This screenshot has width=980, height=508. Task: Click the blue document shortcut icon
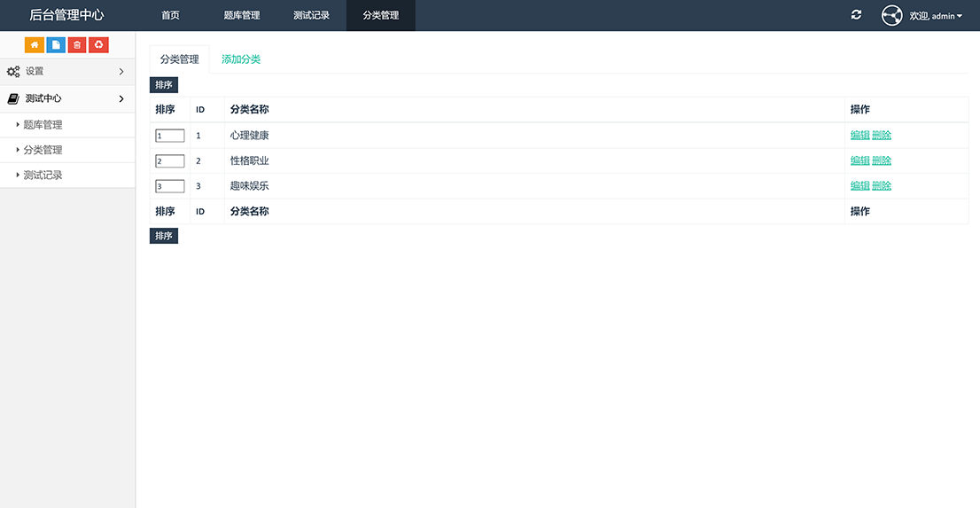[x=56, y=45]
